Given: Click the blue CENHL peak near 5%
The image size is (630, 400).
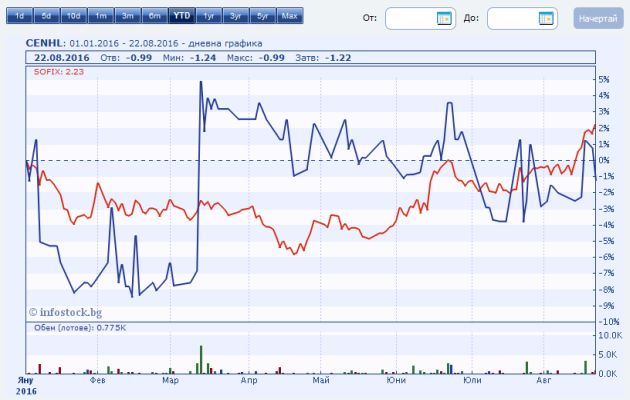Looking at the screenshot, I should click(201, 82).
